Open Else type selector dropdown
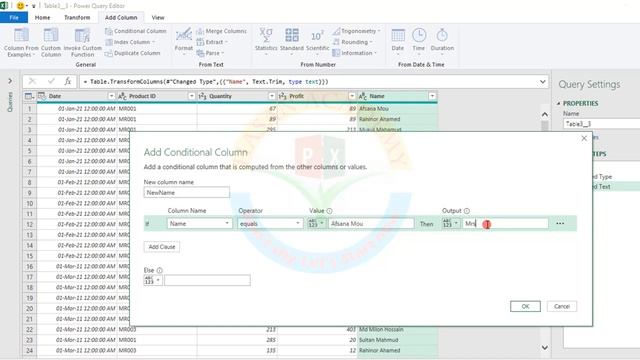Image resolution: width=640 pixels, height=360 pixels. click(x=153, y=280)
